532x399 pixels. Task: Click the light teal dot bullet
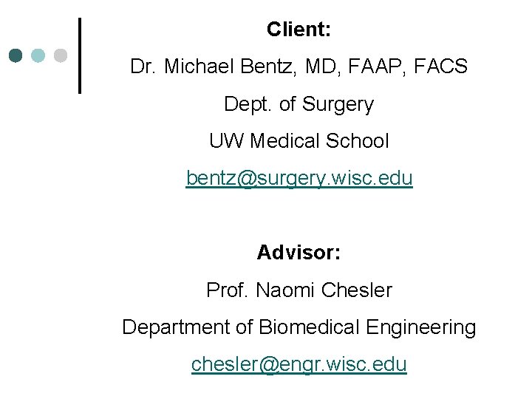(x=39, y=55)
